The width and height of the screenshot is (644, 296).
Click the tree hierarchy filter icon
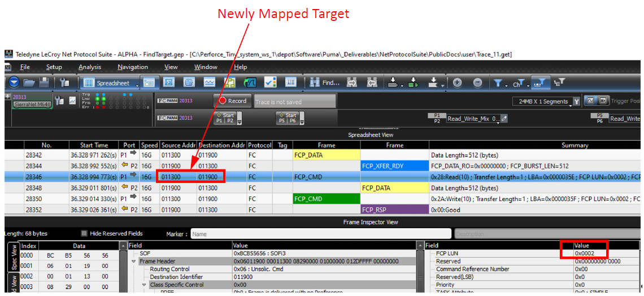(559, 82)
